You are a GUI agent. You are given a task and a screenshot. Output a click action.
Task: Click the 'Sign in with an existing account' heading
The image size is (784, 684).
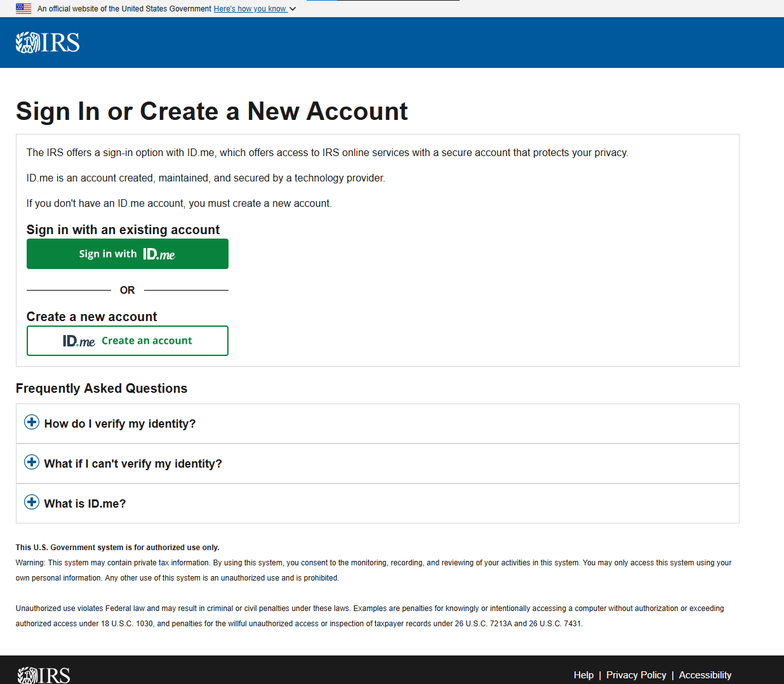pos(123,230)
